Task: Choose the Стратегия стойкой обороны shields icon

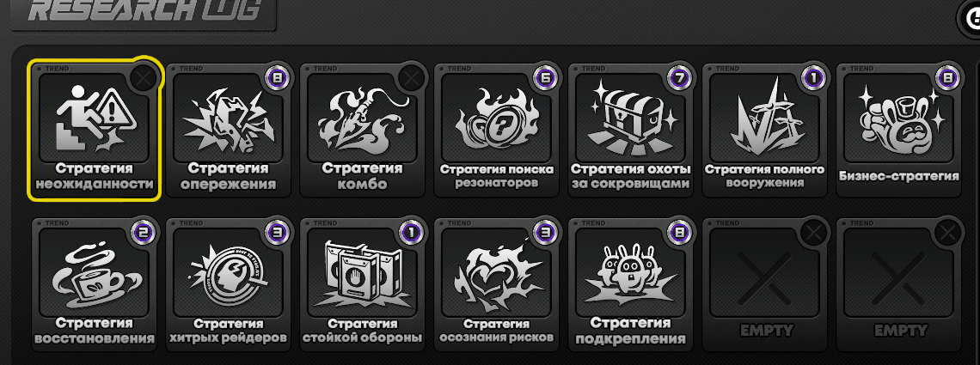Action: [362, 272]
